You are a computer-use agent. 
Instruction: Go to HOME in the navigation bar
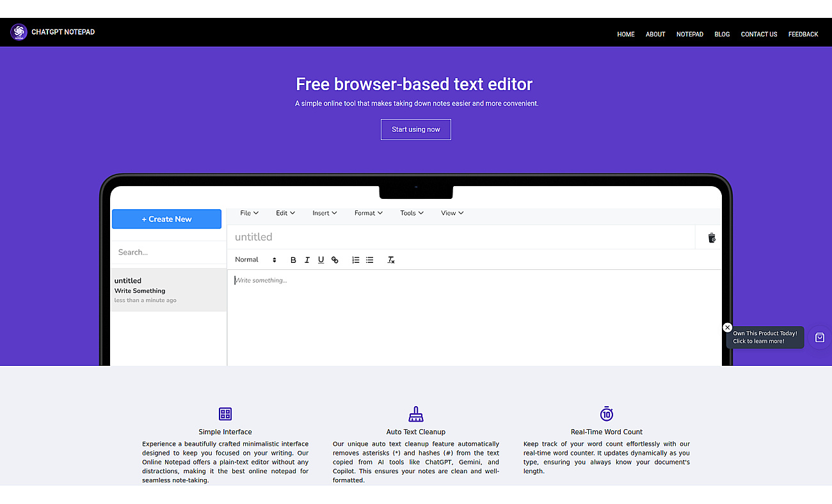626,35
